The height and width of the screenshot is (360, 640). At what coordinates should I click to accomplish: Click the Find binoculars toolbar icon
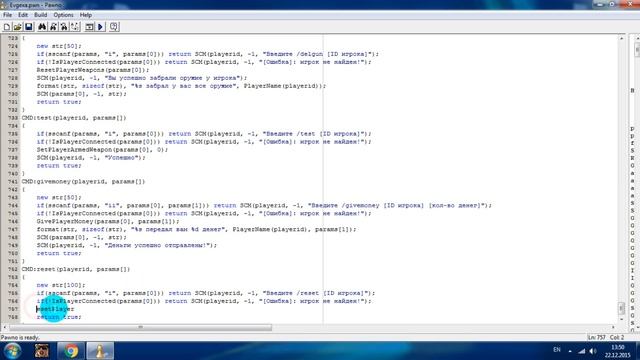pyautogui.click(x=42, y=27)
